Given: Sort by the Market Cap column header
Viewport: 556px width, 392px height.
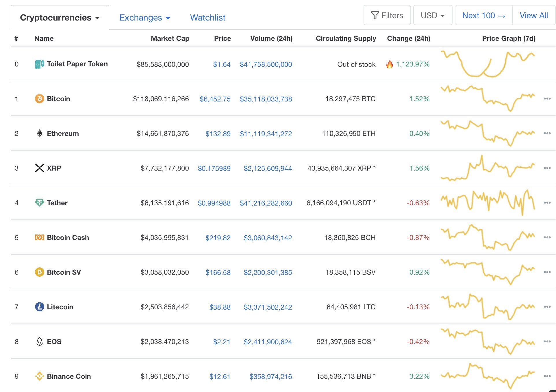Looking at the screenshot, I should [170, 38].
